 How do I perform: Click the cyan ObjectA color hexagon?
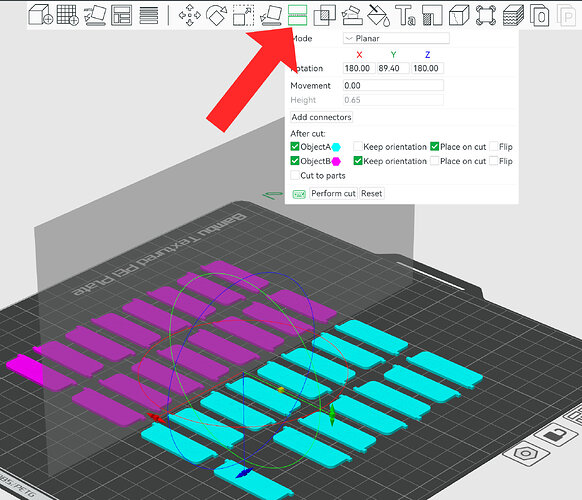pyautogui.click(x=336, y=147)
